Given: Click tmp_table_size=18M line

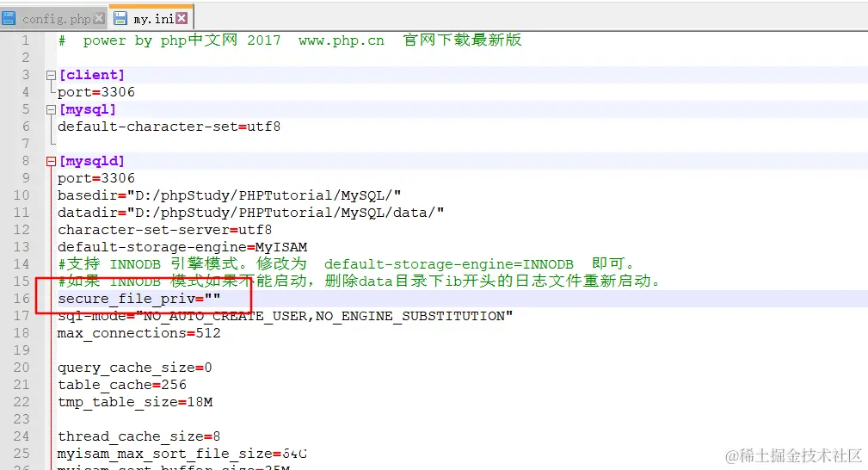Looking at the screenshot, I should pyautogui.click(x=135, y=402).
